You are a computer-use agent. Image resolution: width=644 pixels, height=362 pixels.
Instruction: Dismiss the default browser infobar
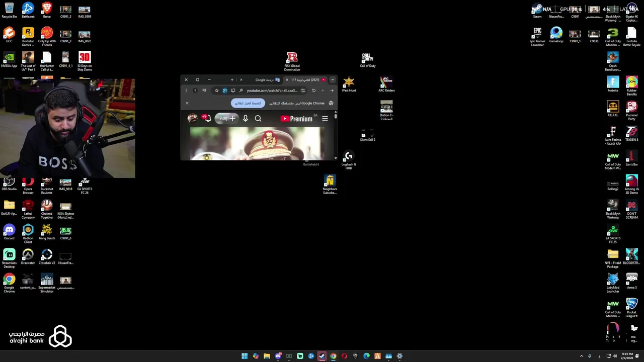point(187,103)
